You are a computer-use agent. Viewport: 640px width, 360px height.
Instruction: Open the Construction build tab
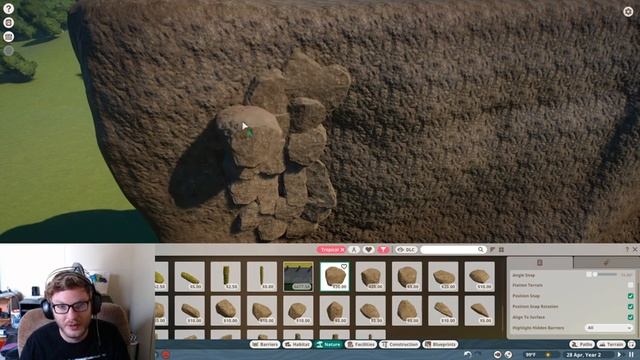[400, 344]
